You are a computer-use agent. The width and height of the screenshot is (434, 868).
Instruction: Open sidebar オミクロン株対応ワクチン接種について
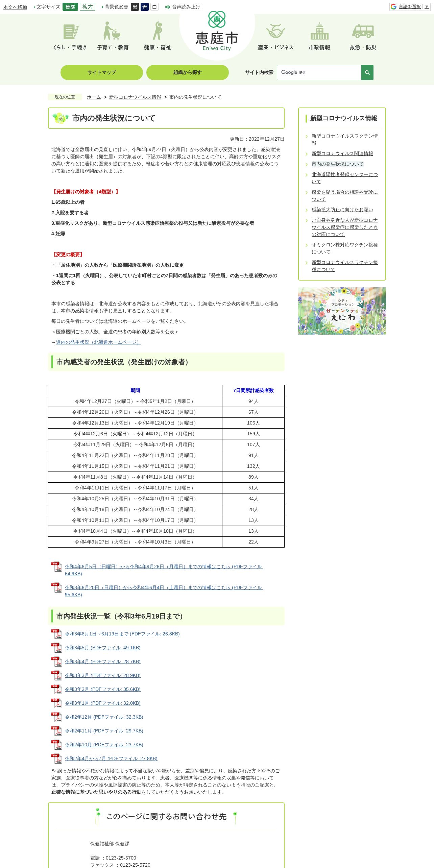tap(345, 248)
